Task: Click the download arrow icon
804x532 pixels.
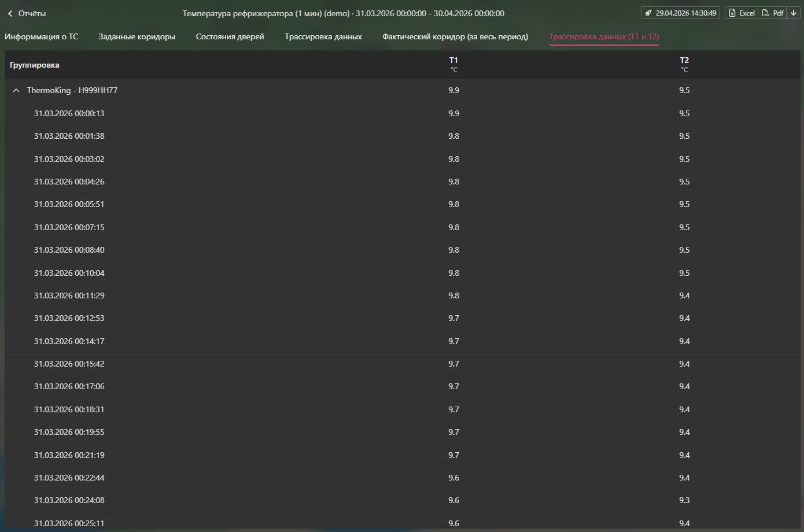Action: click(794, 13)
